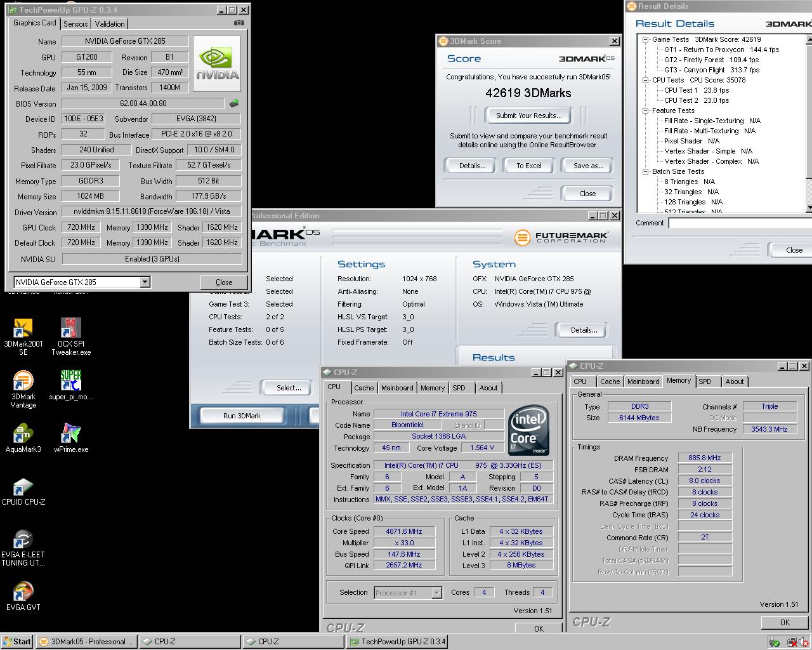The image size is (812, 650).
Task: Switch to the first CPU-Z taskbar item
Action: click(190, 641)
